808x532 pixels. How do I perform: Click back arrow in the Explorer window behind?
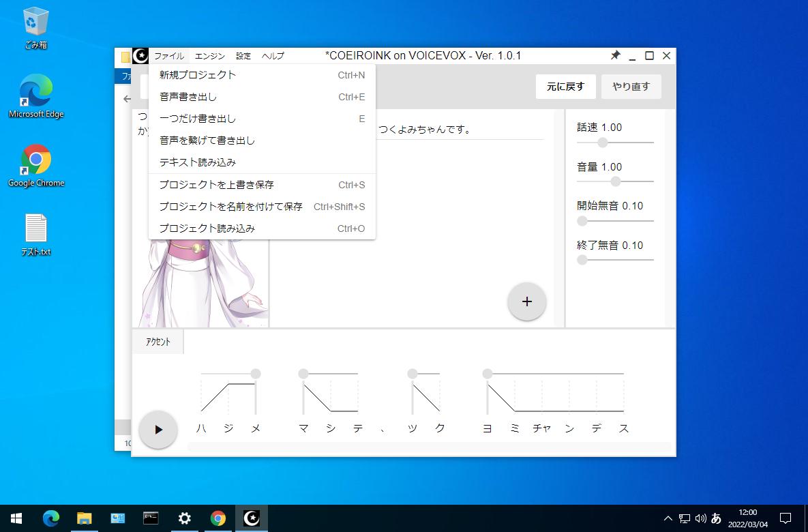pos(127,99)
